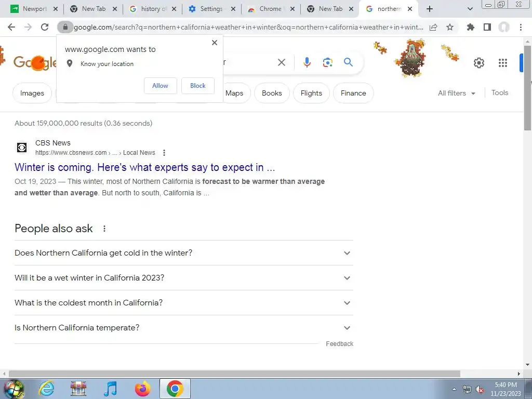
Task: Open a new tab with plus button
Action: 430,9
